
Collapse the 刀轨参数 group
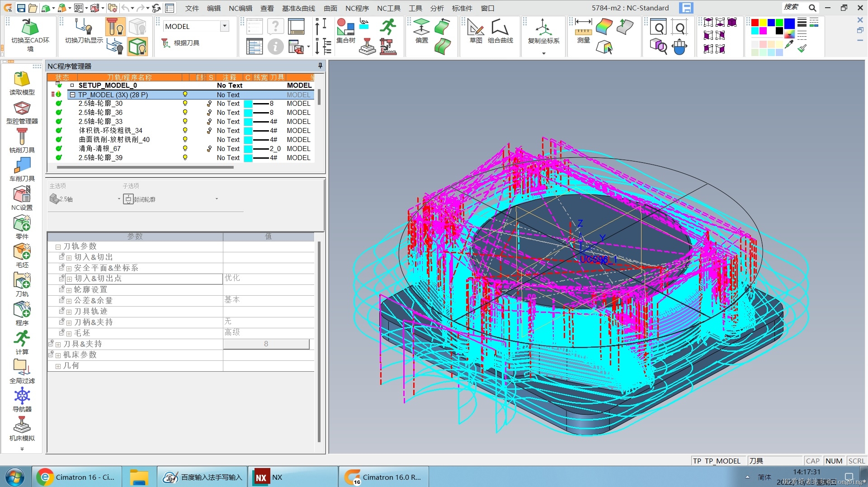click(58, 247)
